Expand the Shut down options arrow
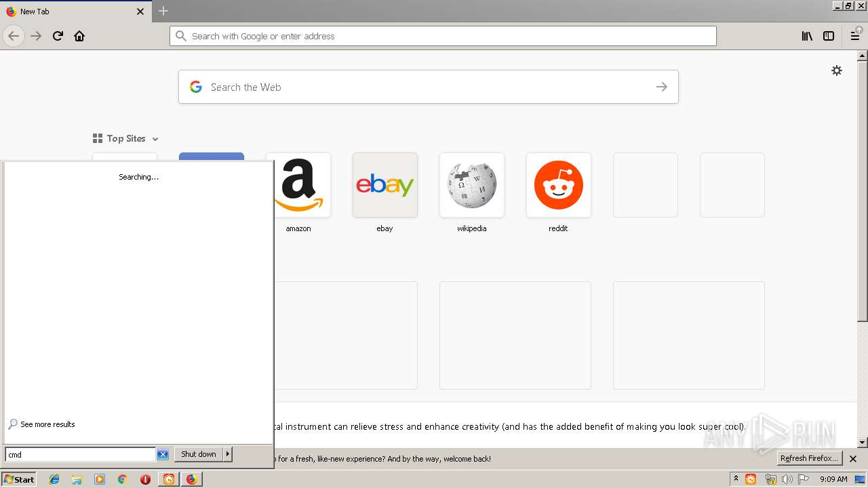868x488 pixels. [x=228, y=454]
